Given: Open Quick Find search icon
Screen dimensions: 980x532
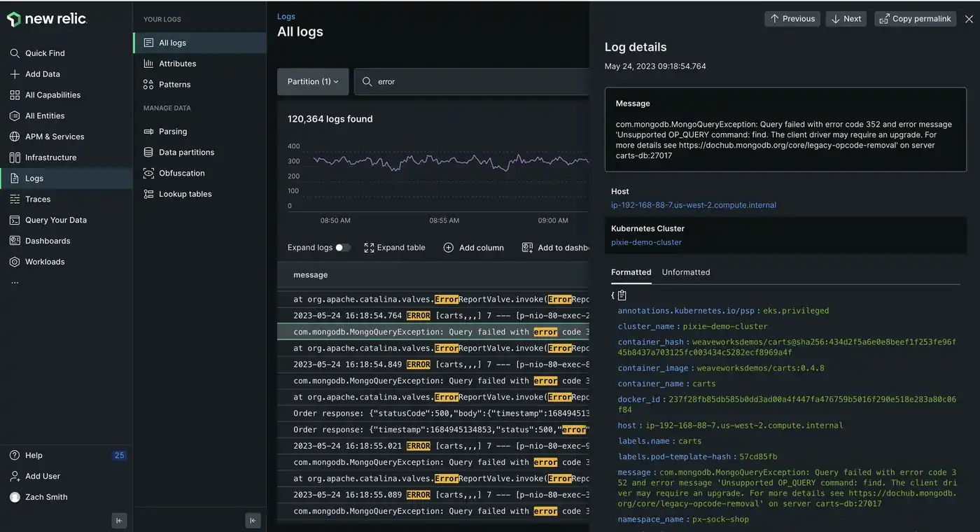Looking at the screenshot, I should (x=15, y=53).
